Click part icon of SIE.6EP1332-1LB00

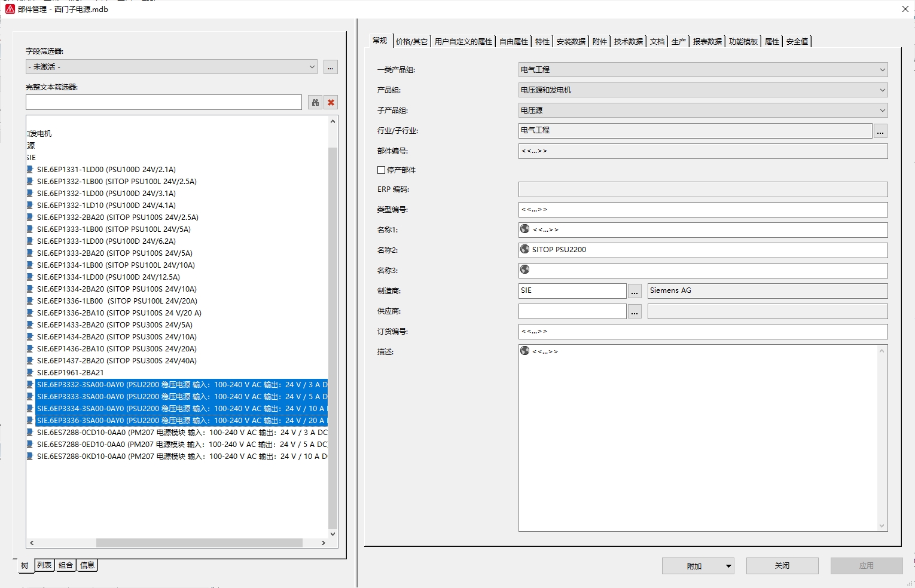[30, 181]
